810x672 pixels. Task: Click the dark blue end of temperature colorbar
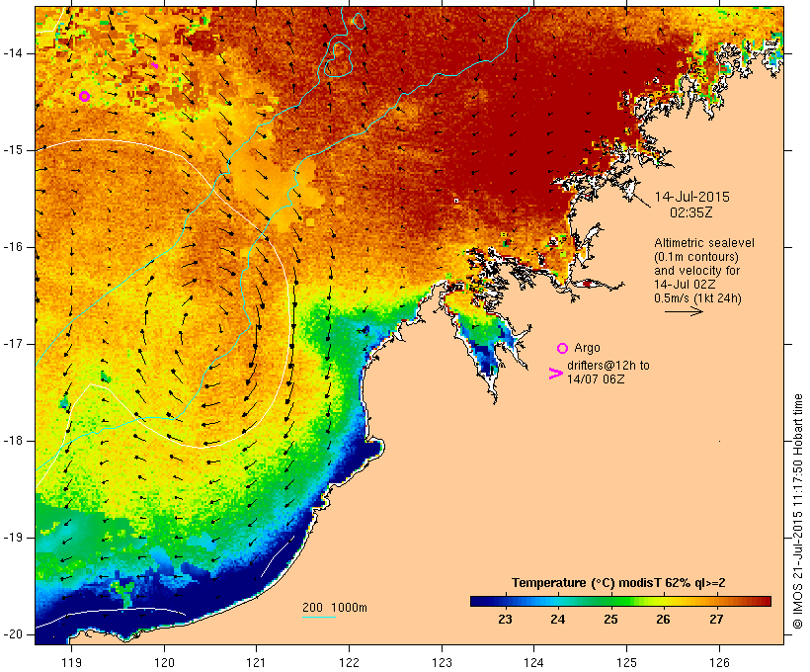[x=478, y=601]
